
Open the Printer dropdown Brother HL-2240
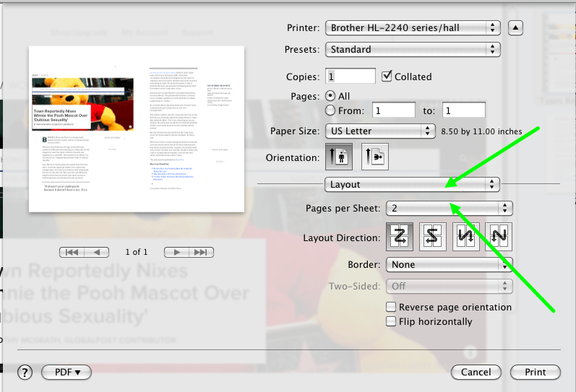click(413, 28)
